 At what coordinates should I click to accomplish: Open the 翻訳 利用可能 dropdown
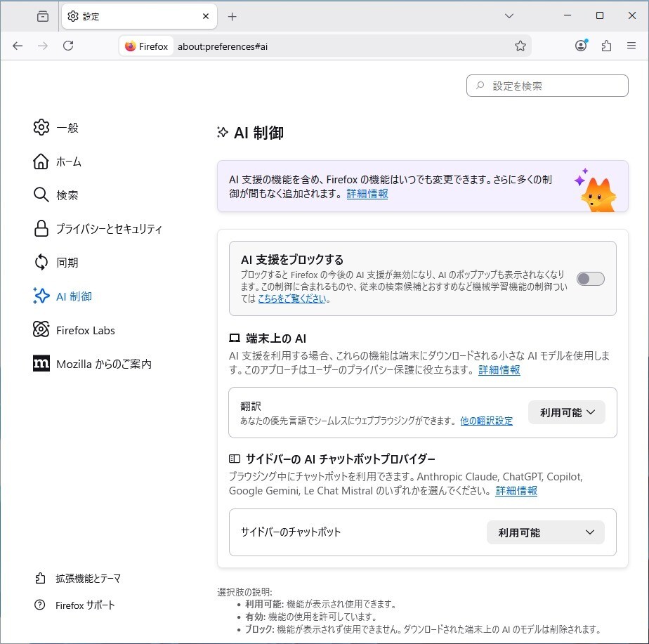566,412
